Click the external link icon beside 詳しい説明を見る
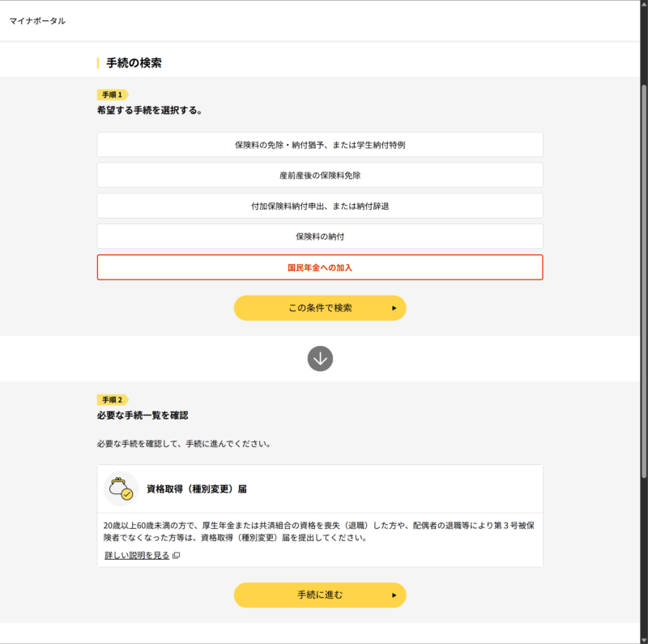Image resolution: width=648 pixels, height=644 pixels. tap(177, 556)
